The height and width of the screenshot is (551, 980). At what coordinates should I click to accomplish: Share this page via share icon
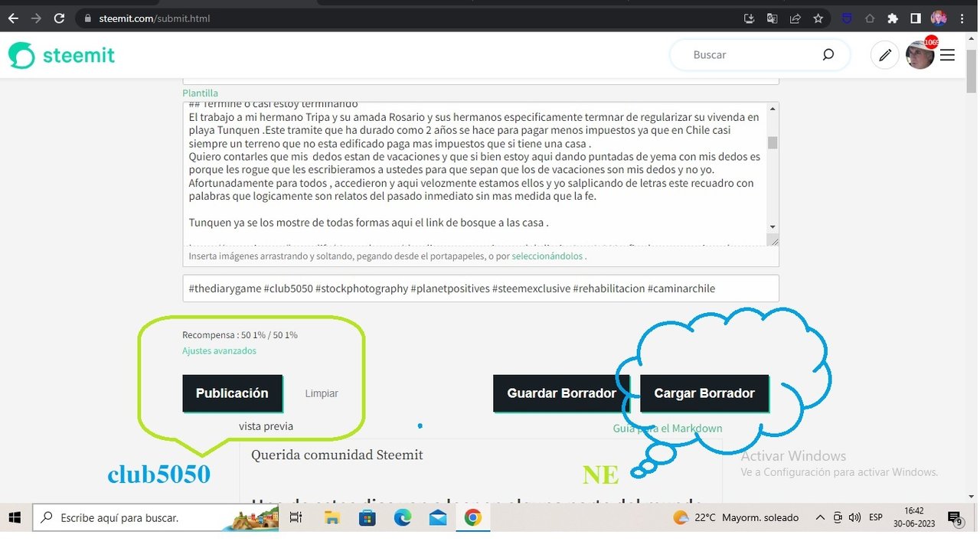pos(795,18)
